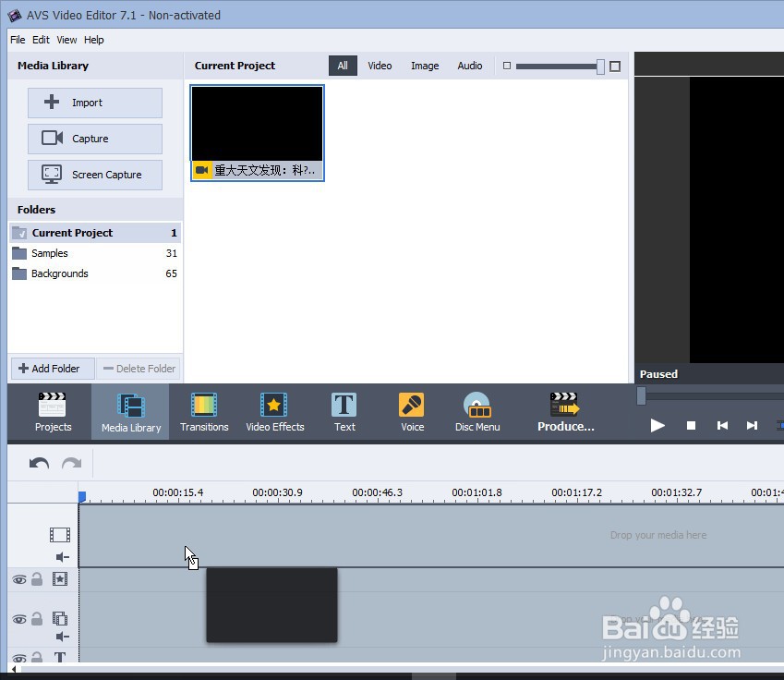This screenshot has width=784, height=680.
Task: Open the Voice recording section
Action: [x=412, y=412]
